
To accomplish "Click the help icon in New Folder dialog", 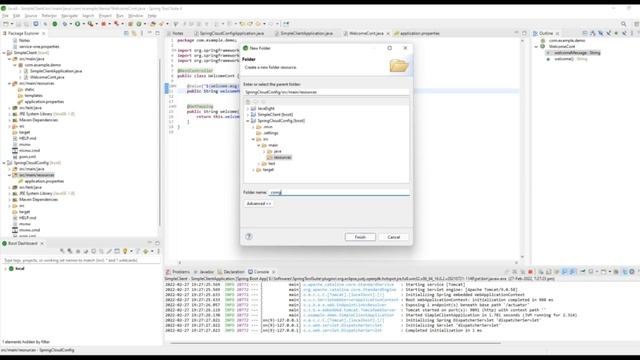I will (x=249, y=236).
